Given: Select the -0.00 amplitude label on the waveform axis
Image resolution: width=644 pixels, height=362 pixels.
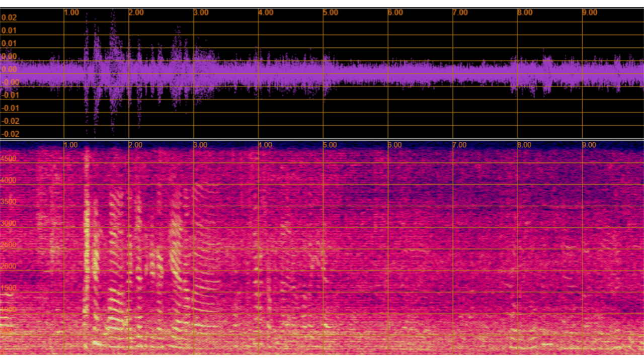Looking at the screenshot, I should (9, 82).
